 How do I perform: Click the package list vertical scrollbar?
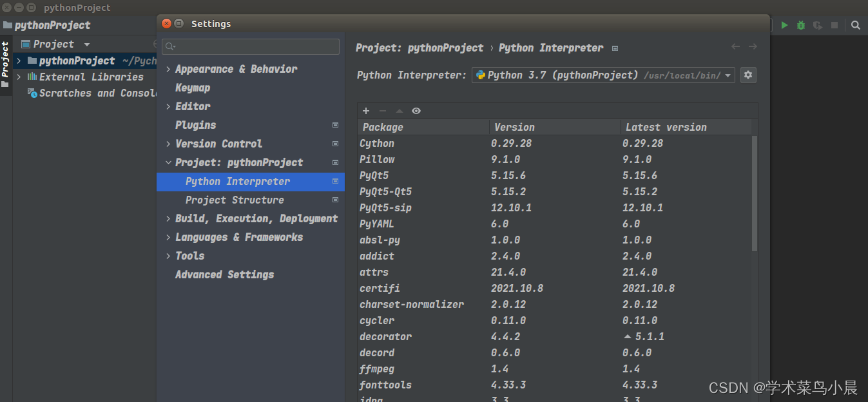click(x=755, y=193)
